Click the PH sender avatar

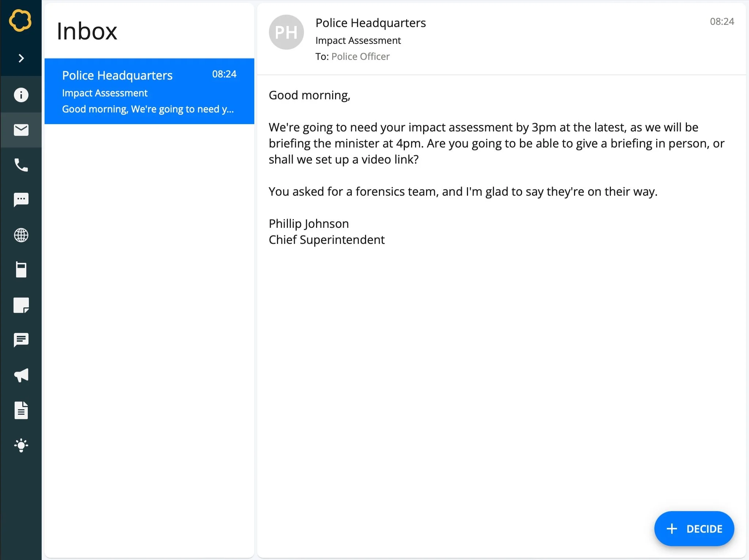pyautogui.click(x=286, y=32)
